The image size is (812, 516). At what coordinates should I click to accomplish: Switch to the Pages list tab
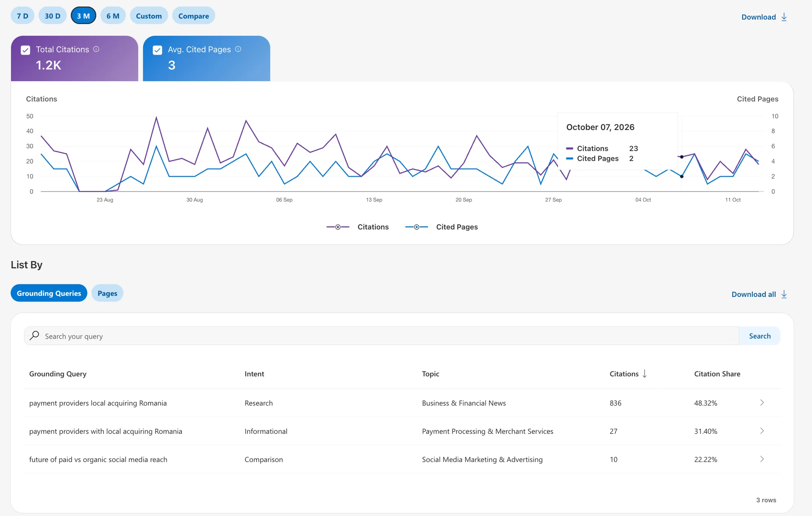click(x=107, y=293)
